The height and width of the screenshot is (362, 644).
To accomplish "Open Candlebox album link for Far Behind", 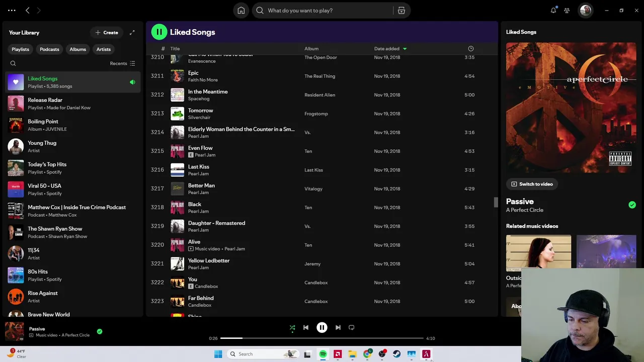I will click(316, 301).
